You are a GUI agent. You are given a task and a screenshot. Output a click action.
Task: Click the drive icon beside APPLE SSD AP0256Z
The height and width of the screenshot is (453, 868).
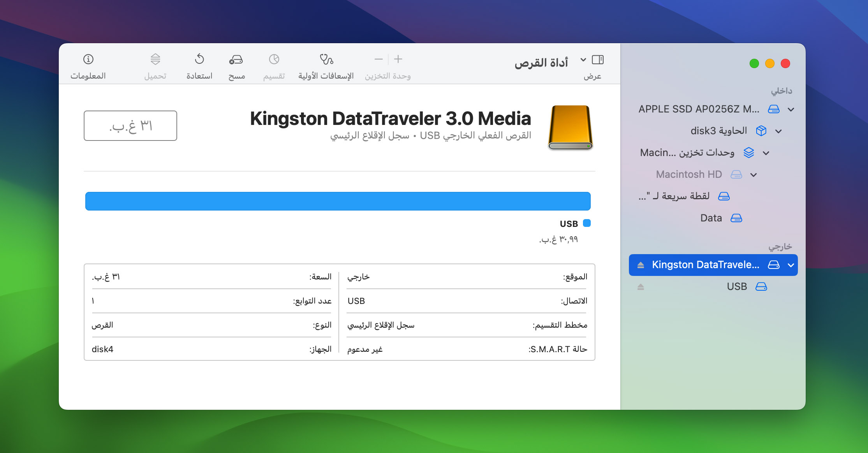pos(773,109)
